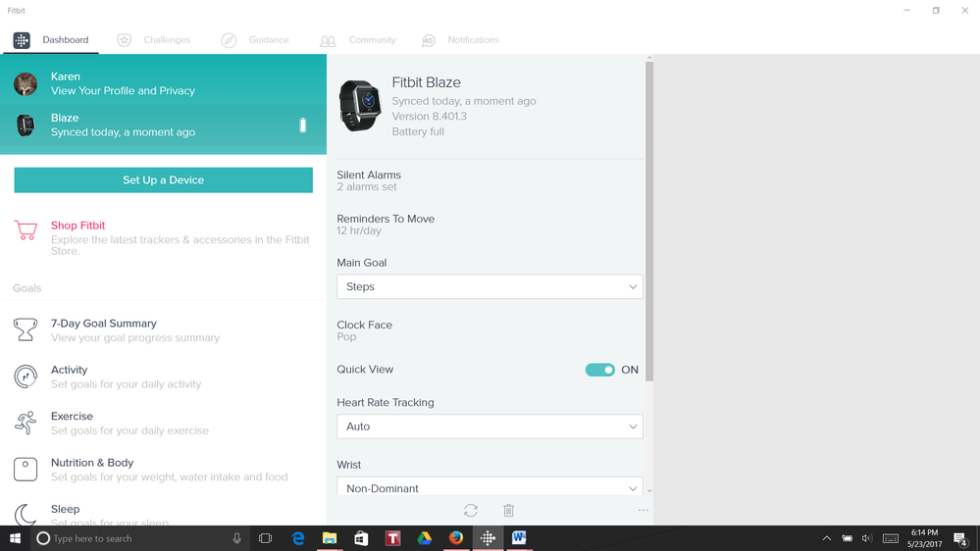Image resolution: width=980 pixels, height=551 pixels.
Task: Click the Fitbit Blaze device title
Action: [x=427, y=82]
